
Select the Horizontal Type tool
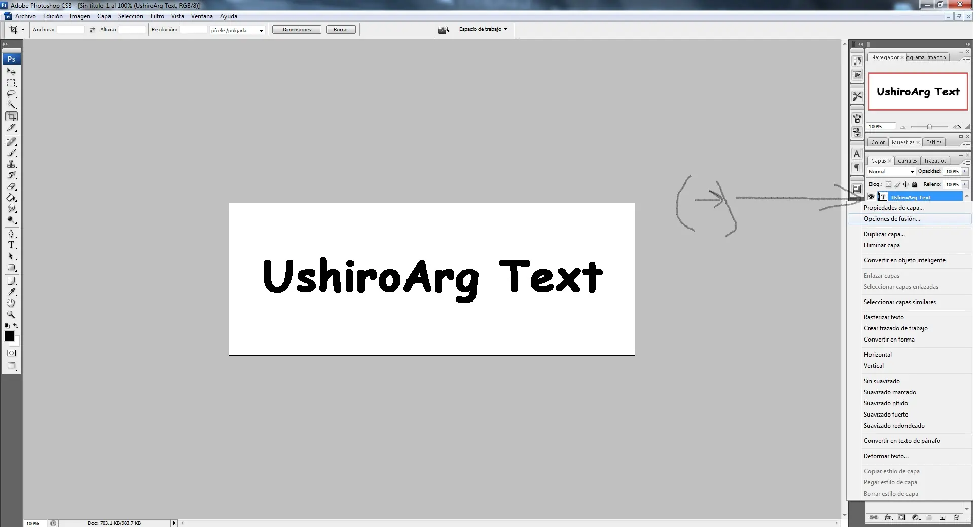click(x=11, y=245)
